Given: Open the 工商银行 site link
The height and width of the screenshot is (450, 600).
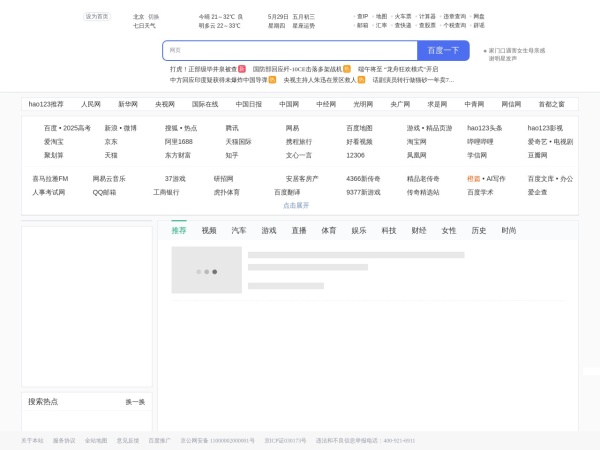Looking at the screenshot, I should point(166,192).
